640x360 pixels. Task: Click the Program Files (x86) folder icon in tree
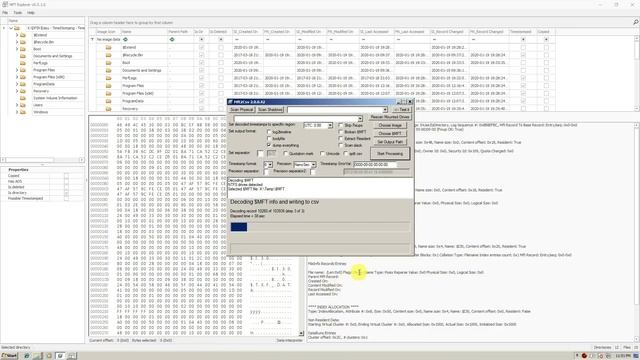23,77
